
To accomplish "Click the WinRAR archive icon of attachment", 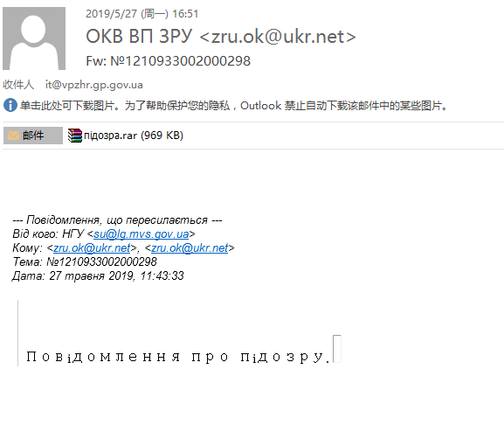I will click(x=75, y=136).
